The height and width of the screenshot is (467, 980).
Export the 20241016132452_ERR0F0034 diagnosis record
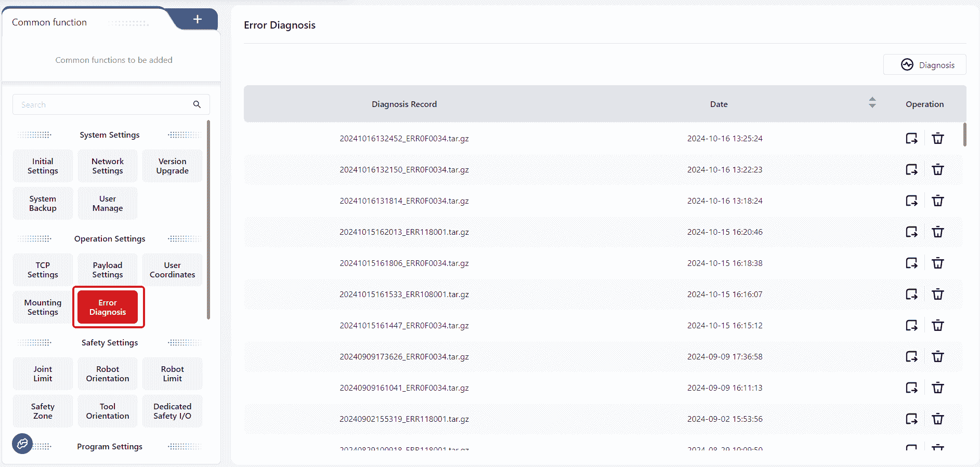tap(911, 139)
